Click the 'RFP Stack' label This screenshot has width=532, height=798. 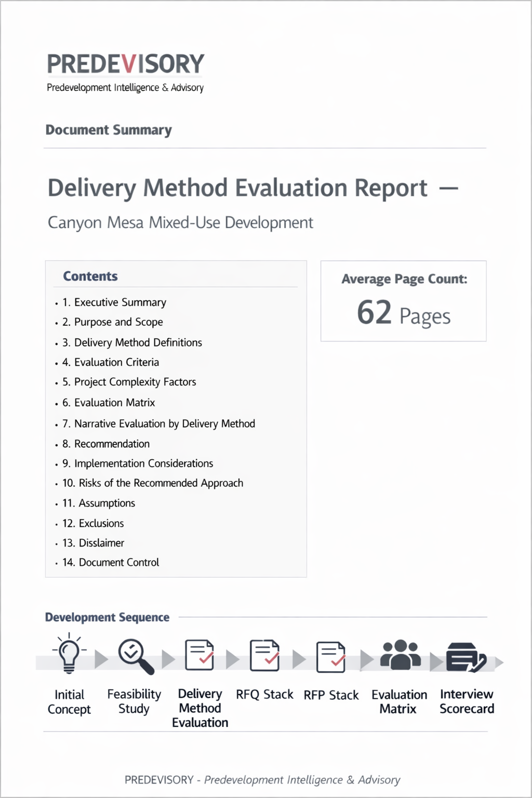[x=331, y=695]
